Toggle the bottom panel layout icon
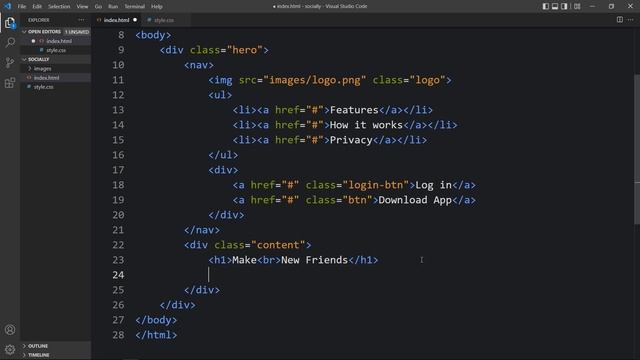Image resolution: width=640 pixels, height=360 pixels. (555, 6)
